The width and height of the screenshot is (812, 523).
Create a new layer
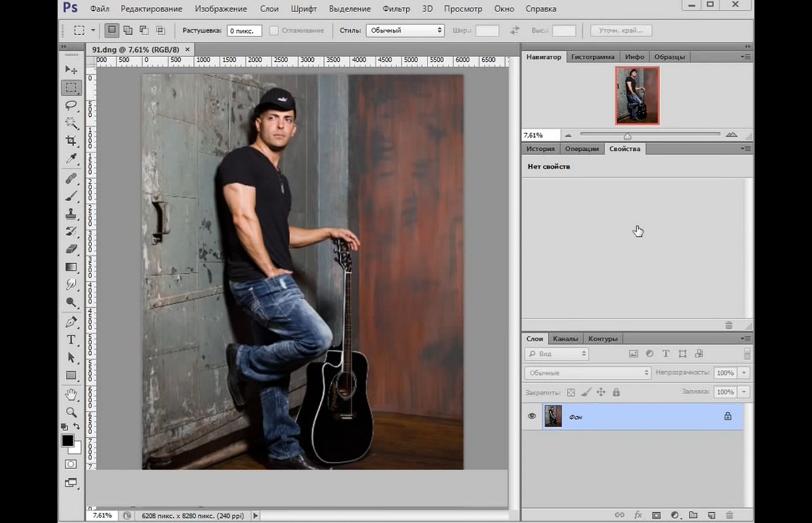pyautogui.click(x=711, y=515)
